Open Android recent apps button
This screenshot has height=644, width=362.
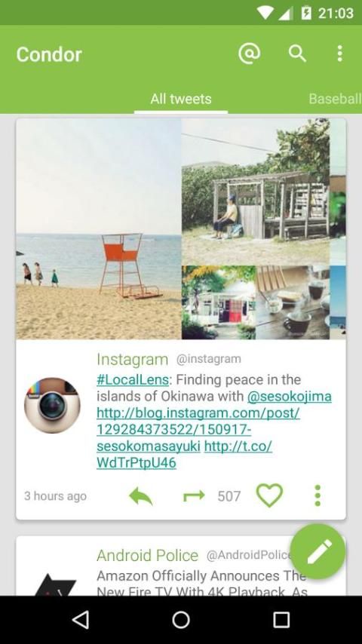[x=281, y=620]
